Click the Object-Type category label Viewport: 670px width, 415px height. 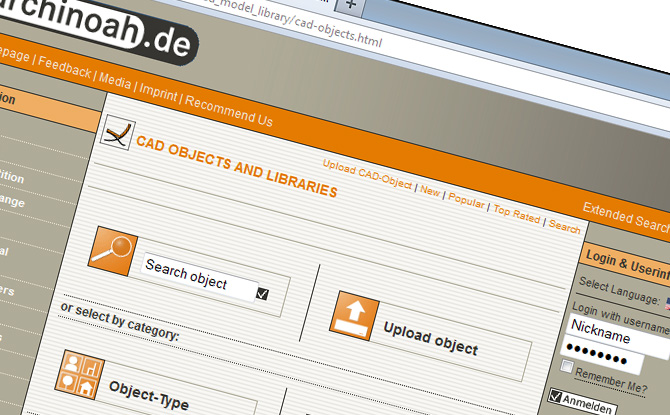pyautogui.click(x=149, y=395)
